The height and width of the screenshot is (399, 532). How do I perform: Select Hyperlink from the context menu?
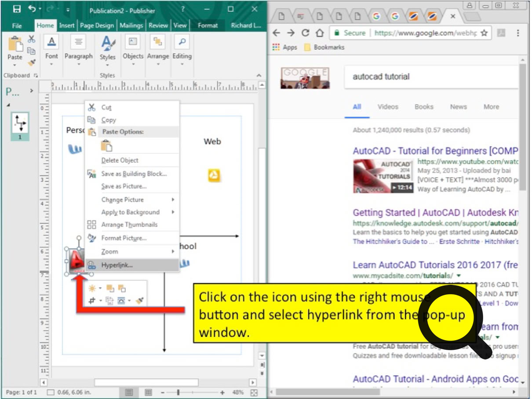tap(132, 265)
